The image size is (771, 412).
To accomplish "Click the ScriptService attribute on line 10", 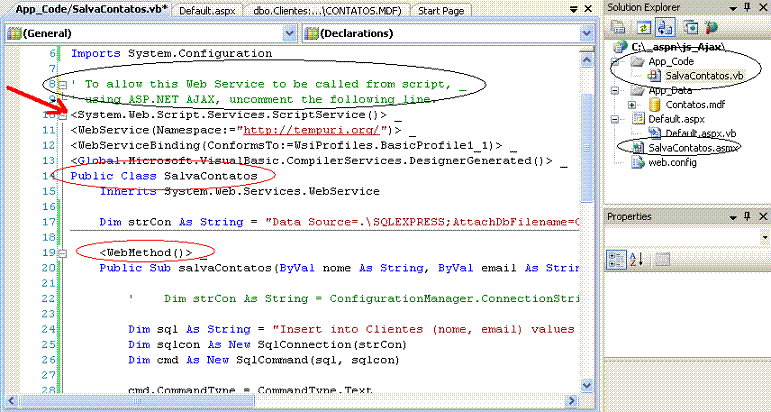I will pyautogui.click(x=229, y=115).
